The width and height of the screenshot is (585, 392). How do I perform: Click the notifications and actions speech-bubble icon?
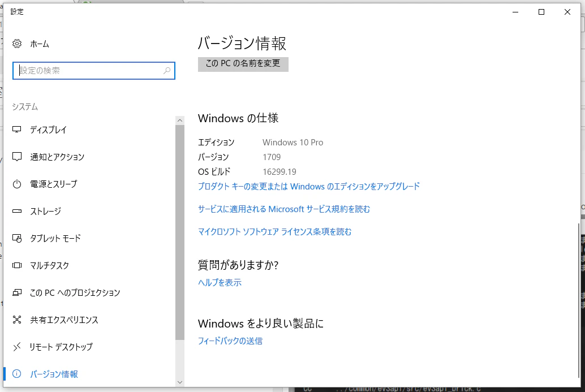tap(17, 157)
